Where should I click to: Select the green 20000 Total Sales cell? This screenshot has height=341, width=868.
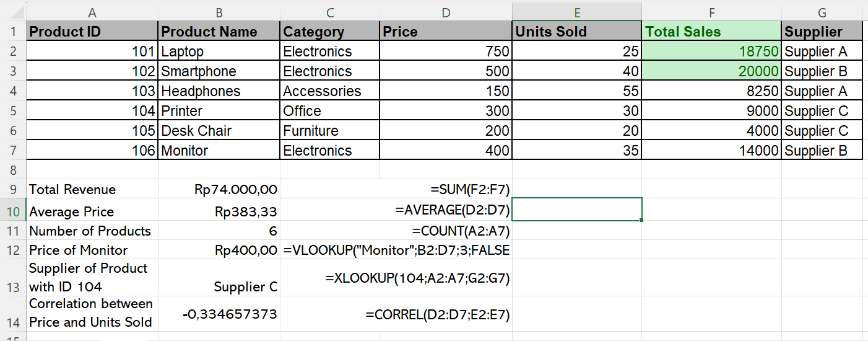click(x=711, y=71)
